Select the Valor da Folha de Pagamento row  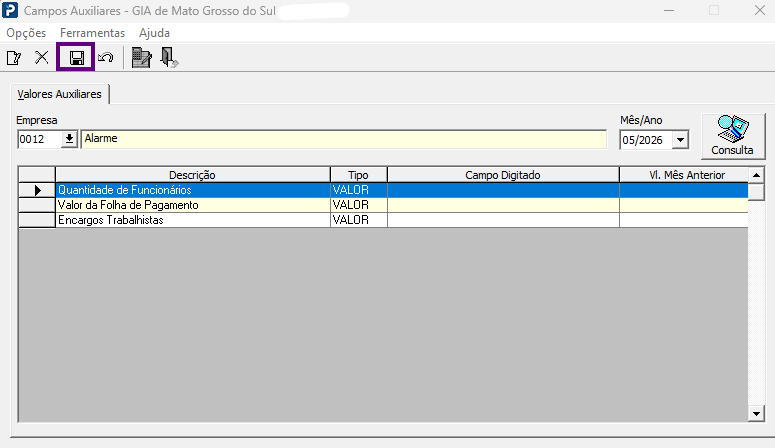click(x=383, y=205)
